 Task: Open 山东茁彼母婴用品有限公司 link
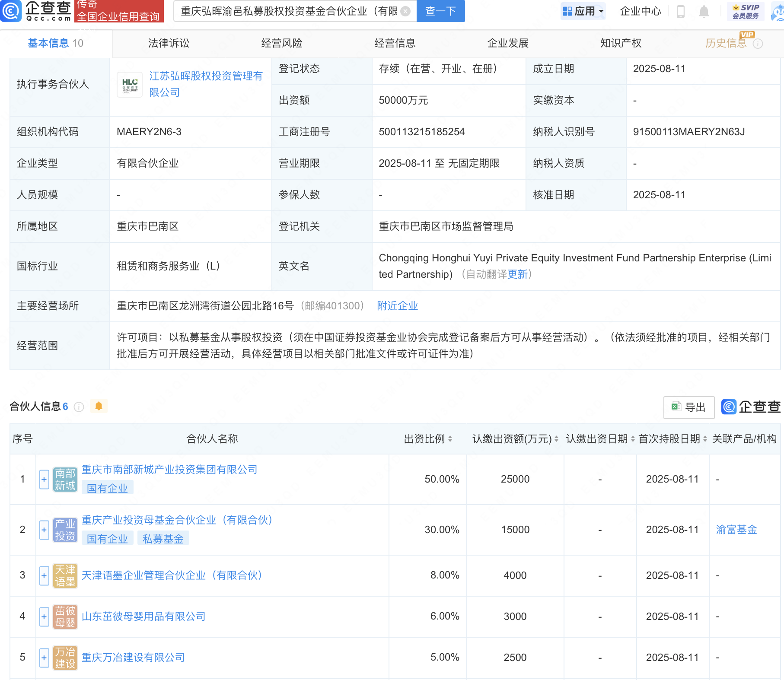(x=143, y=616)
